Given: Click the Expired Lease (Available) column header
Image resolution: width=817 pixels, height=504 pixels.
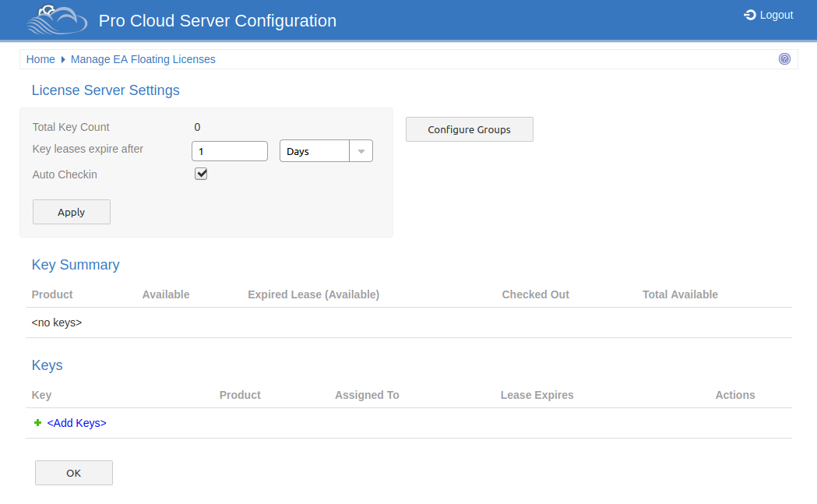Looking at the screenshot, I should tap(313, 294).
